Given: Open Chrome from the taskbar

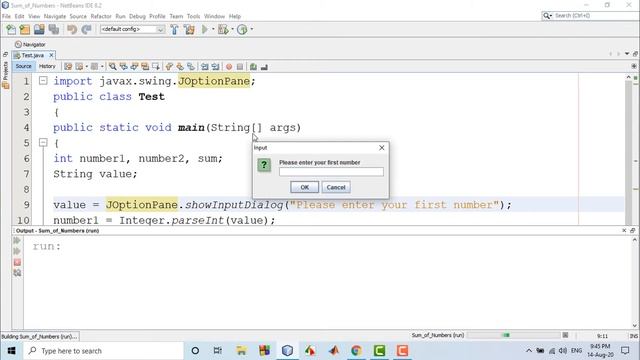Looking at the screenshot, I should pyautogui.click(x=356, y=351).
